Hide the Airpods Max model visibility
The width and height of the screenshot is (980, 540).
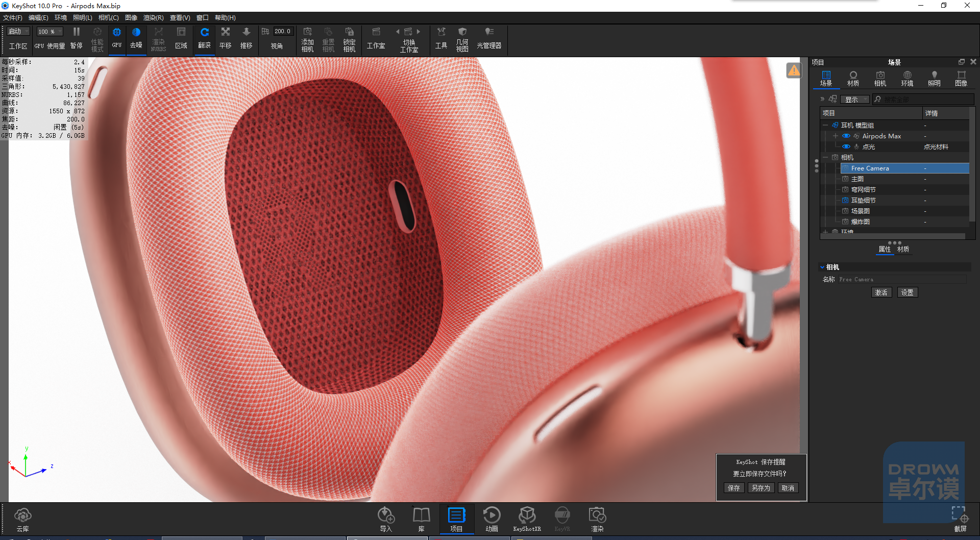[x=846, y=136]
